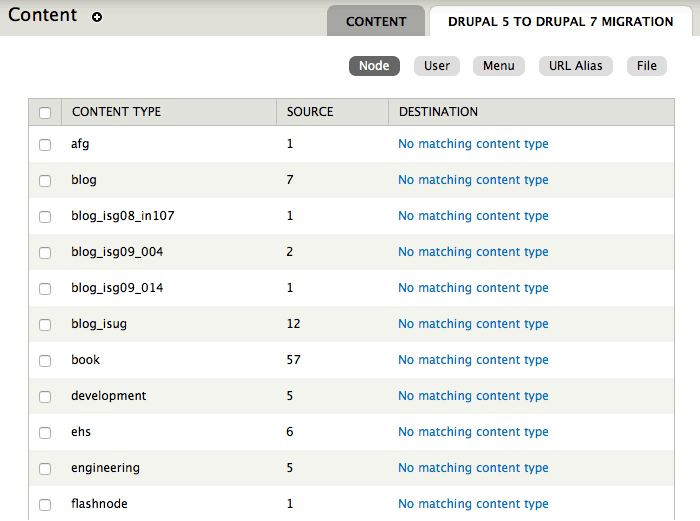Image resolution: width=700 pixels, height=521 pixels.
Task: Select the blog_isug checkbox
Action: [x=45, y=325]
